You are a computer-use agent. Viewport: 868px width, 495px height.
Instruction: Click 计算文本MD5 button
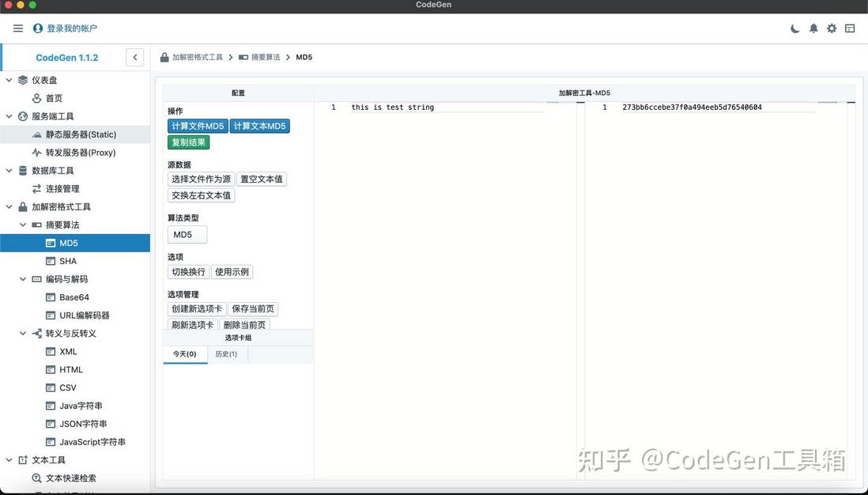click(x=259, y=127)
